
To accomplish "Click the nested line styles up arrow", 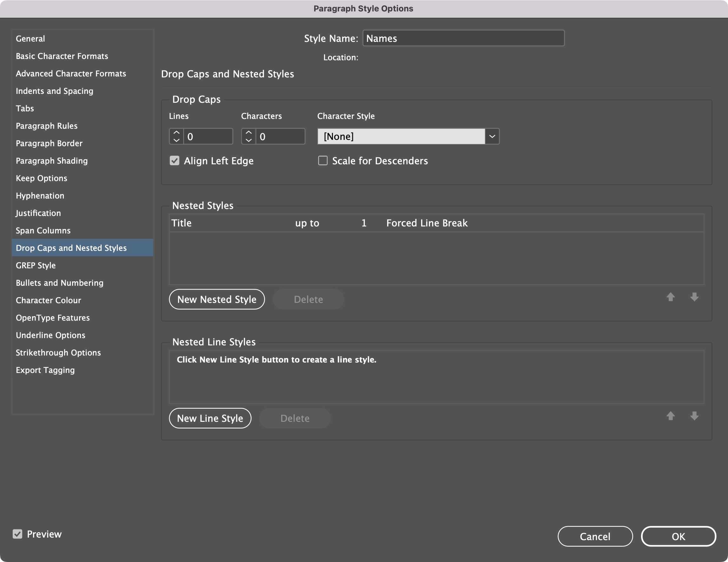I will tap(670, 416).
